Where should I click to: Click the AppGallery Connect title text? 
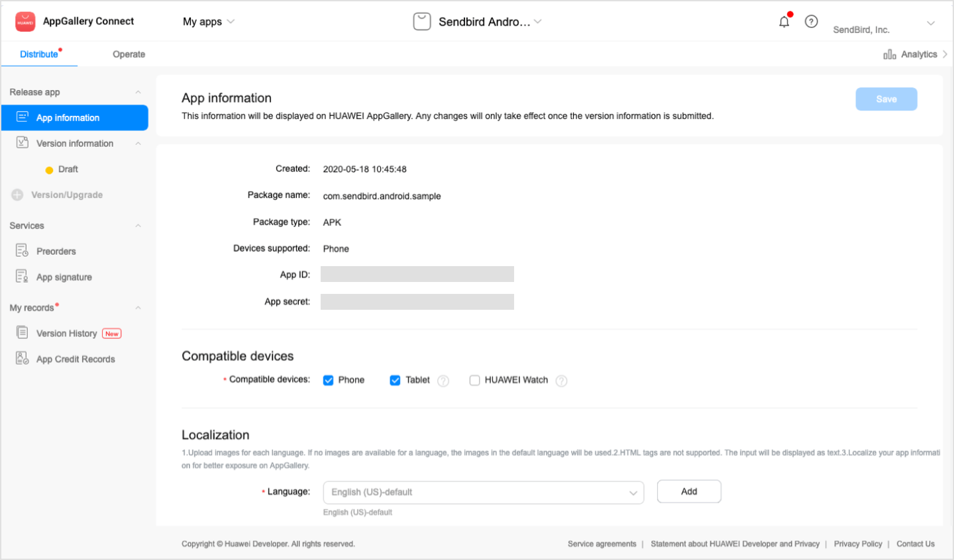coord(88,21)
